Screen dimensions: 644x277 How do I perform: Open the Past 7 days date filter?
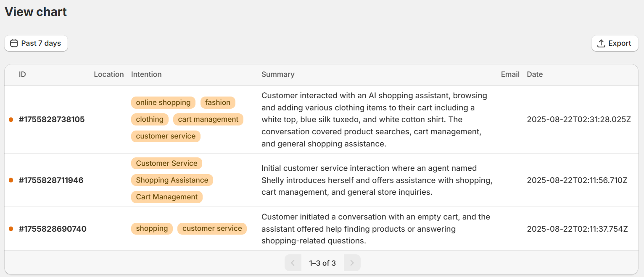[36, 43]
